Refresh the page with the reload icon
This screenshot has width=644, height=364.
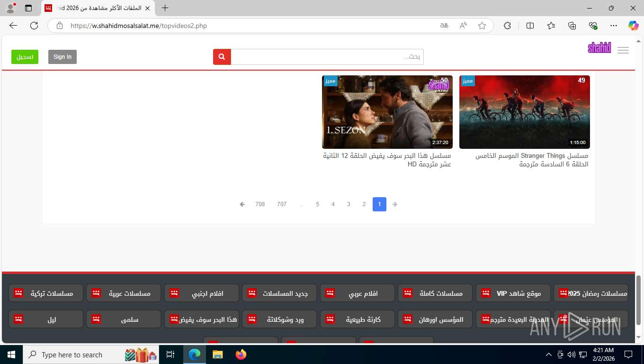point(34,26)
